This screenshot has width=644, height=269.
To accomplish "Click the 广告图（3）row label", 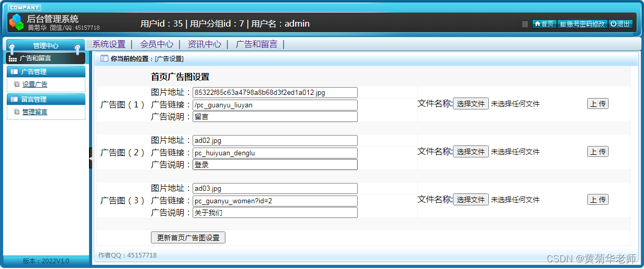I will 122,200.
